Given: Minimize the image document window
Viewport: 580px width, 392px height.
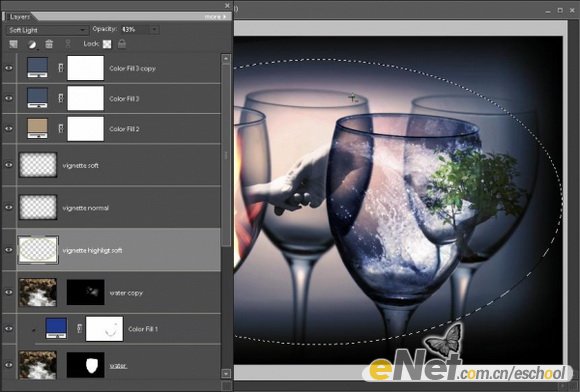Looking at the screenshot, I should (x=548, y=10).
